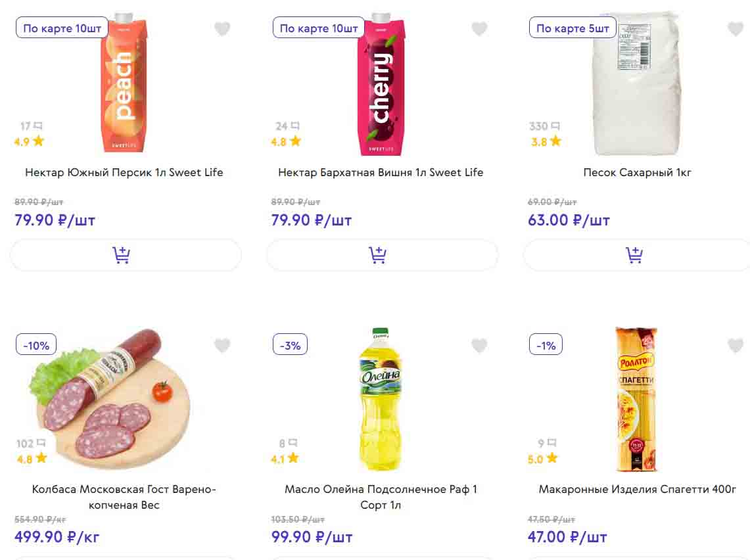
Task: Toggle favorite heart on Бархатная Вишня nectar
Action: (479, 29)
